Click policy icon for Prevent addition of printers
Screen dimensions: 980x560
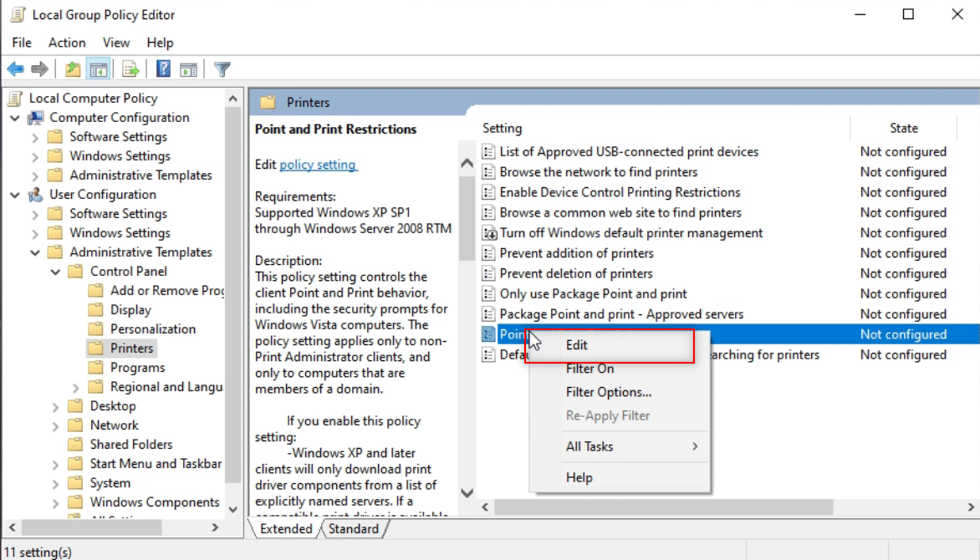(489, 253)
